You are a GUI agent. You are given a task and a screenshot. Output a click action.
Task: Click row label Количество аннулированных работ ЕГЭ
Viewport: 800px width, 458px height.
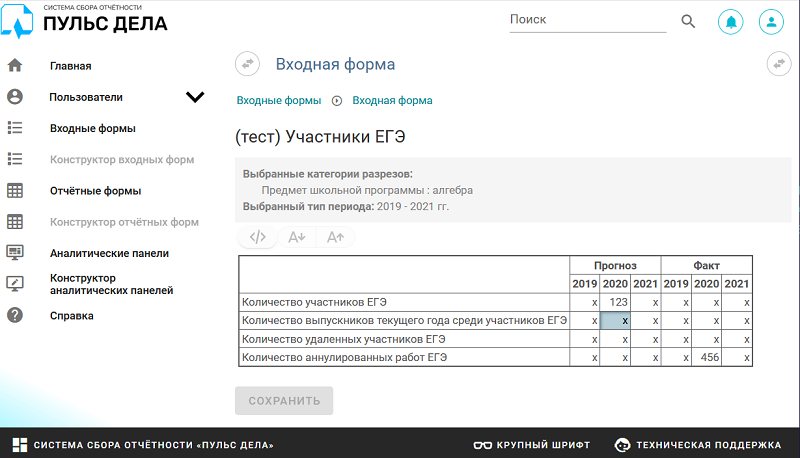coord(344,358)
